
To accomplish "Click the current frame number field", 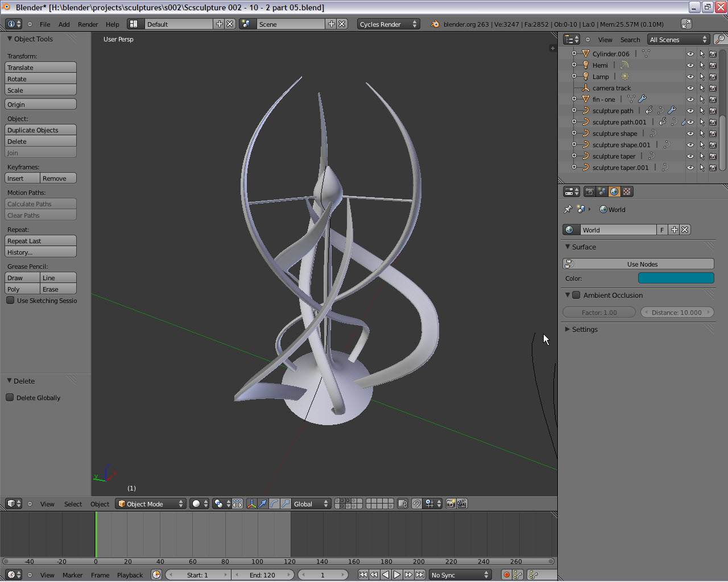I will point(323,575).
